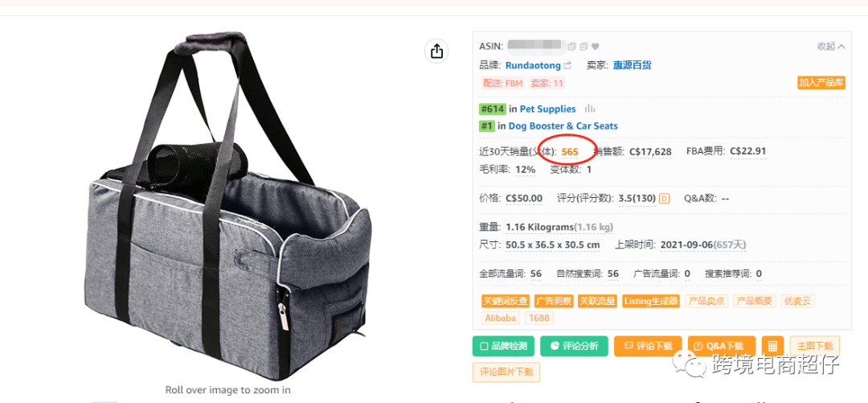Open seller 惠源百货 link
868x403 pixels.
click(633, 65)
